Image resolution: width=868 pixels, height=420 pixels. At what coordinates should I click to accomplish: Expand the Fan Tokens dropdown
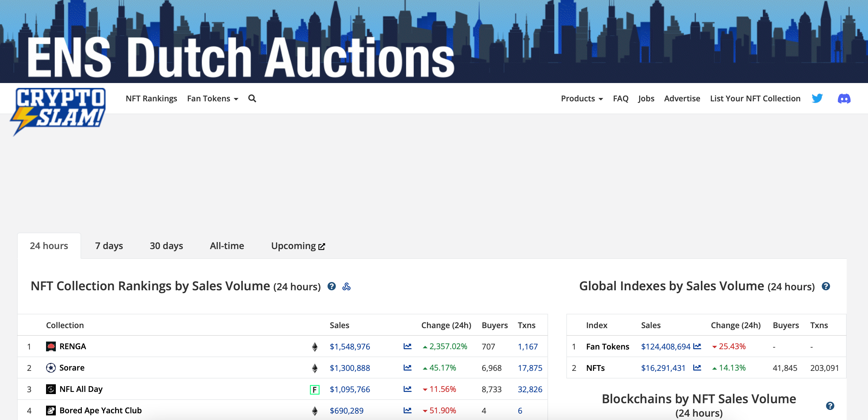[213, 99]
